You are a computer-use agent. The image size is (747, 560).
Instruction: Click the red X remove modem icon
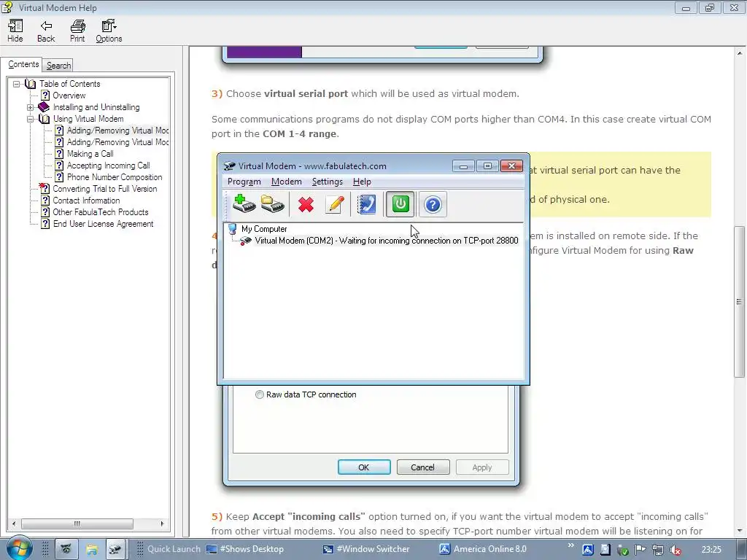tap(306, 205)
